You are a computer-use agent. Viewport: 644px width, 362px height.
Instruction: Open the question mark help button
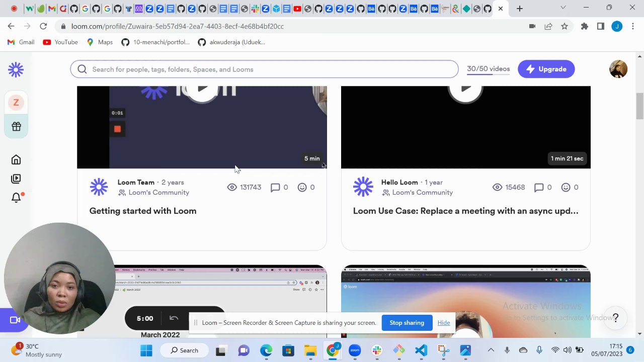point(615,318)
